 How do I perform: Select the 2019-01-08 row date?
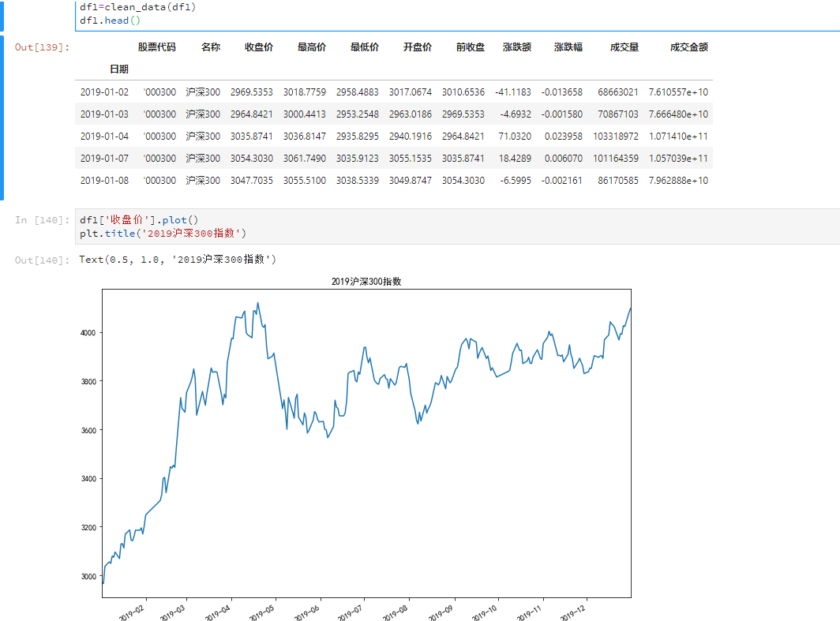104,181
